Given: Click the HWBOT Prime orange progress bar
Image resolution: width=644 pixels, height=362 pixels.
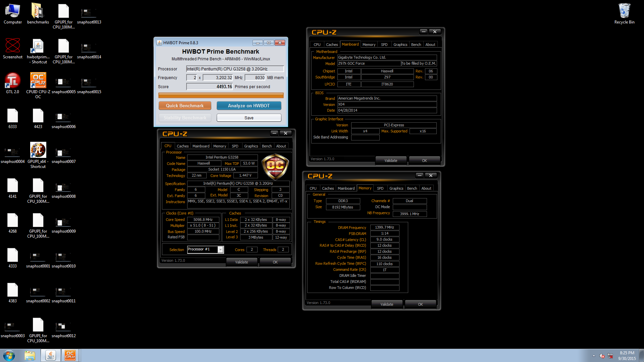Looking at the screenshot, I should point(221,95).
